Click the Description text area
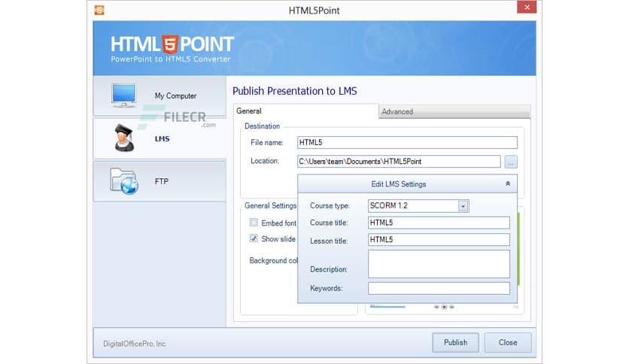The height and width of the screenshot is (364, 629). pos(439,264)
